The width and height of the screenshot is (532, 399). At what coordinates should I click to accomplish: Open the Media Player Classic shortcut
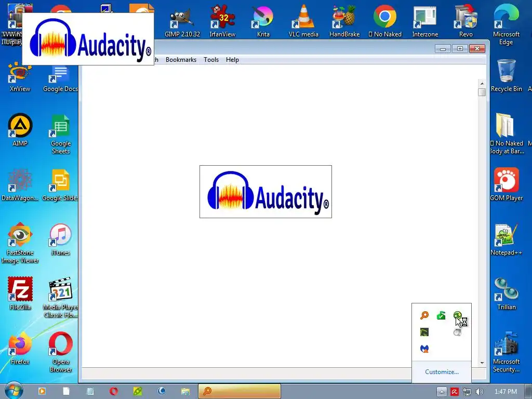point(60,298)
